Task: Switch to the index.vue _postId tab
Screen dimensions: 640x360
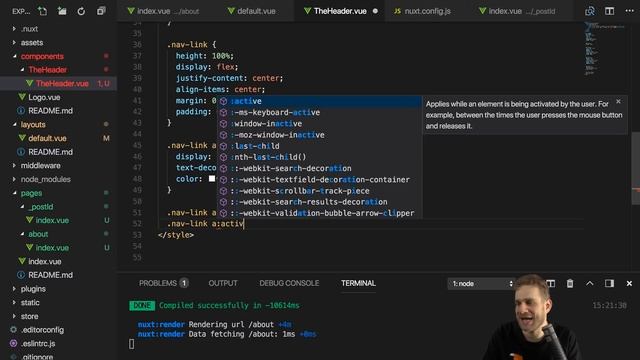Action: pyautogui.click(x=518, y=11)
